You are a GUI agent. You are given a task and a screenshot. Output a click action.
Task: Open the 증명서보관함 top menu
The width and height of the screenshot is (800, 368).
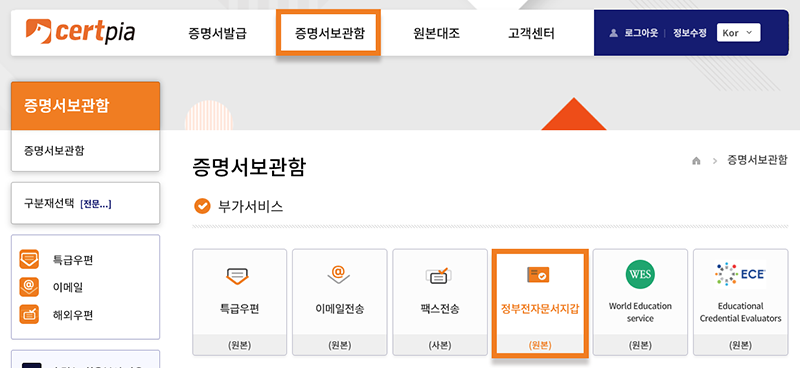(329, 34)
